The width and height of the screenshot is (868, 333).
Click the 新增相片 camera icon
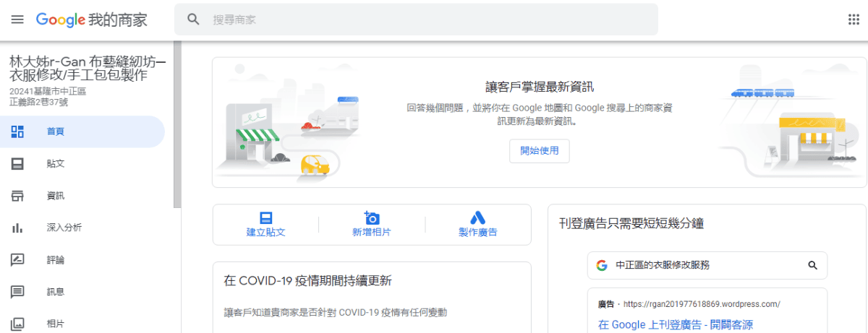click(372, 217)
